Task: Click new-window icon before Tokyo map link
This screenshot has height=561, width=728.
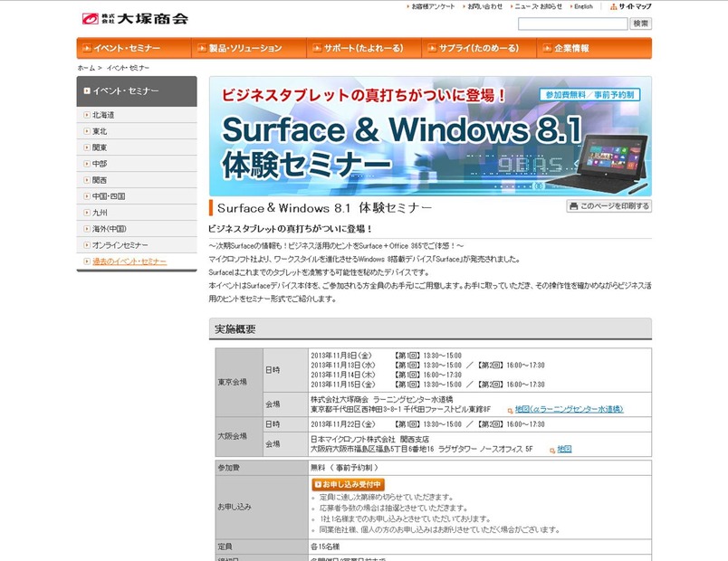Action: [x=510, y=410]
